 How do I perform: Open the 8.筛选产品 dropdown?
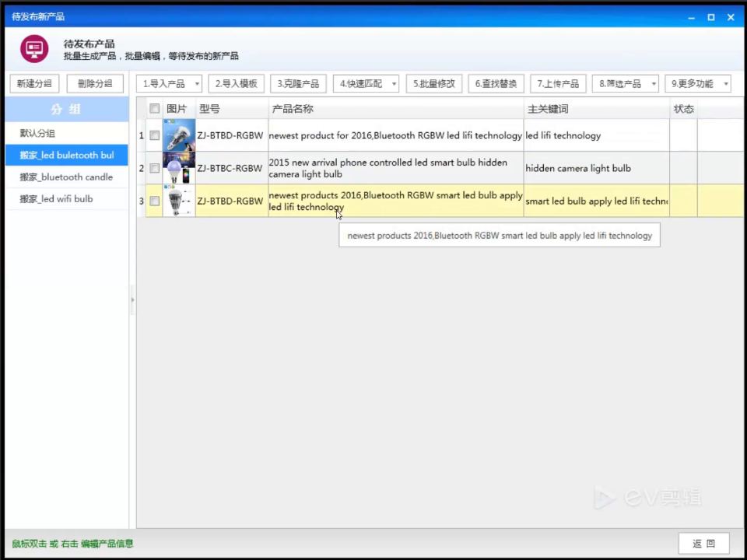pyautogui.click(x=626, y=84)
